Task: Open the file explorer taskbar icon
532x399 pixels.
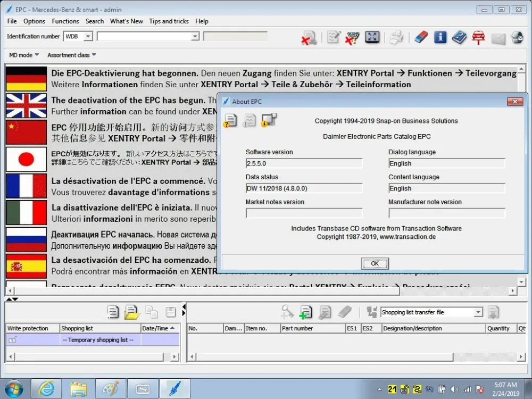Action: (78, 389)
